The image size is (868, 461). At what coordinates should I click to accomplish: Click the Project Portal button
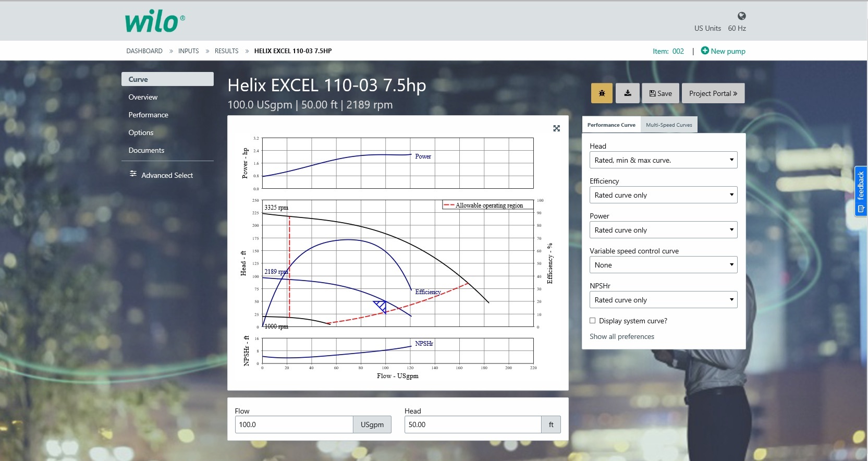click(713, 93)
